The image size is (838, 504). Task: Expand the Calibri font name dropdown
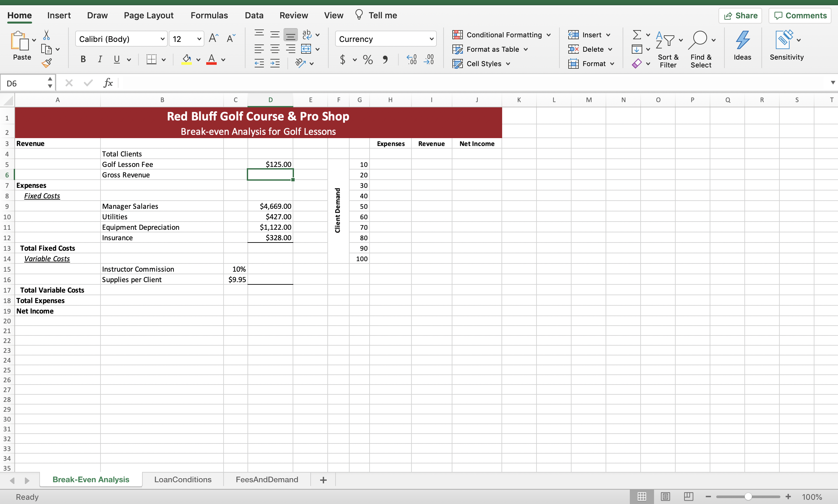pos(162,39)
